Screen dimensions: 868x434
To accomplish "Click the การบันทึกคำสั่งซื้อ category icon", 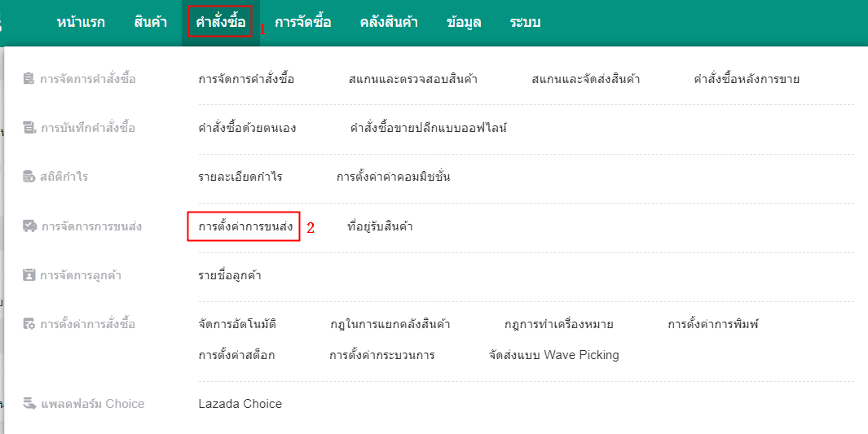I will click(x=29, y=129).
